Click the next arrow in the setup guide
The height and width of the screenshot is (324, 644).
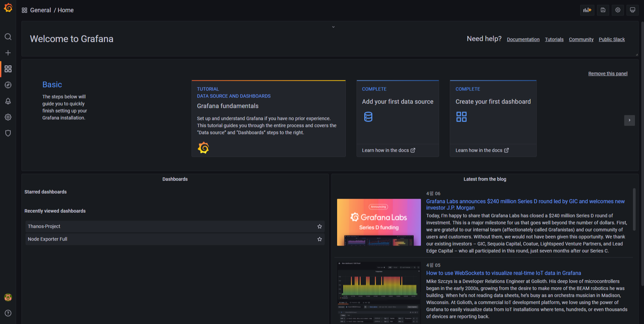pyautogui.click(x=630, y=120)
